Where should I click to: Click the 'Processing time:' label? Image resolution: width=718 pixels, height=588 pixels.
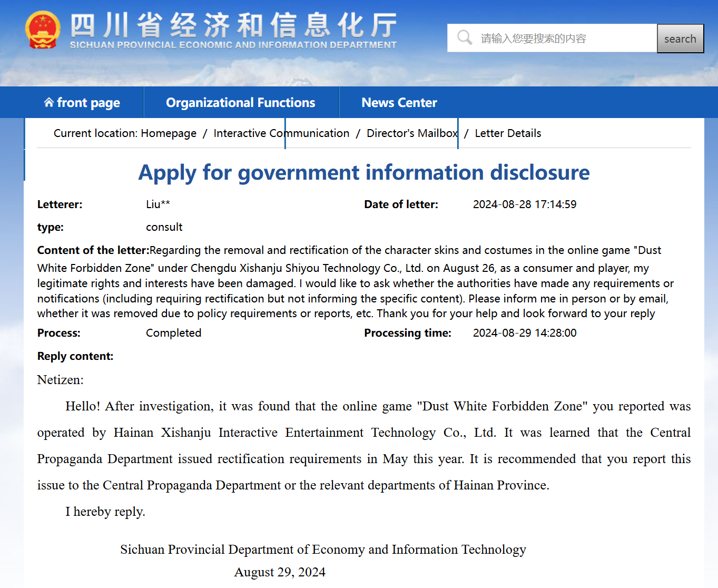point(408,333)
